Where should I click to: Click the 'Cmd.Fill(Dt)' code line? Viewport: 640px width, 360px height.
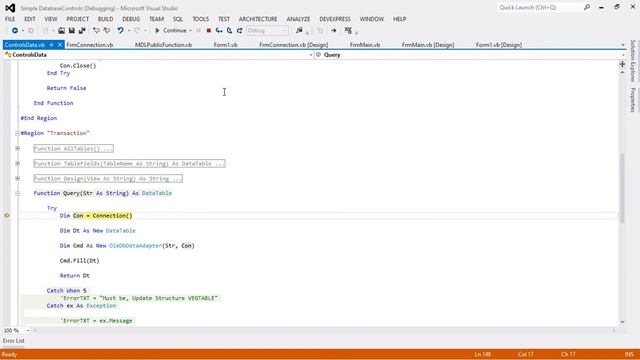click(x=80, y=261)
